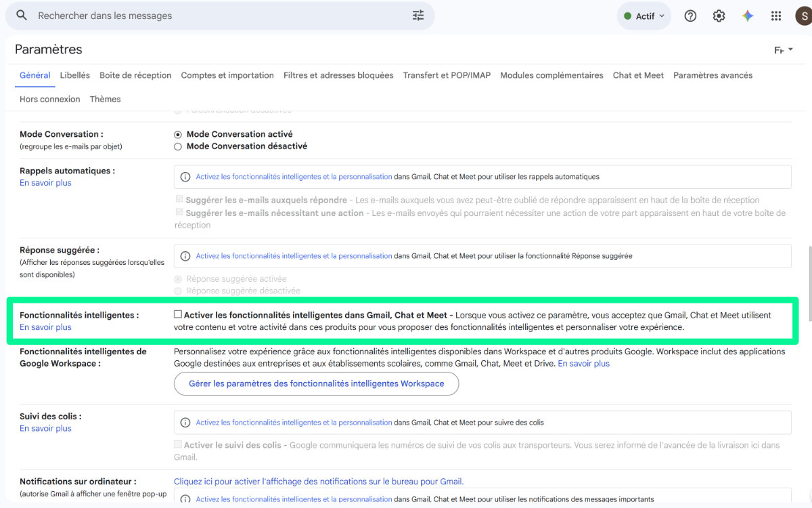Switch to Chat et Meet tab
Screen dimensions: 812x508
(x=638, y=75)
